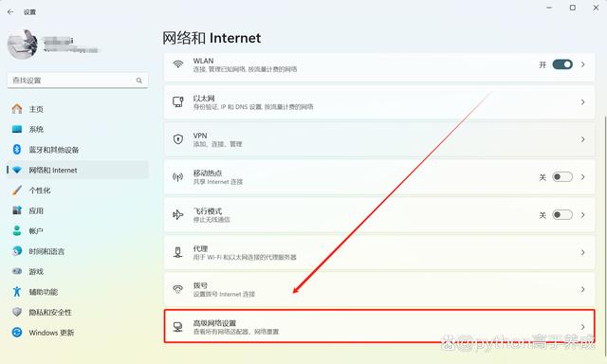Open the WLAN settings title
Viewport: 607px width, 364px height.
coord(203,61)
